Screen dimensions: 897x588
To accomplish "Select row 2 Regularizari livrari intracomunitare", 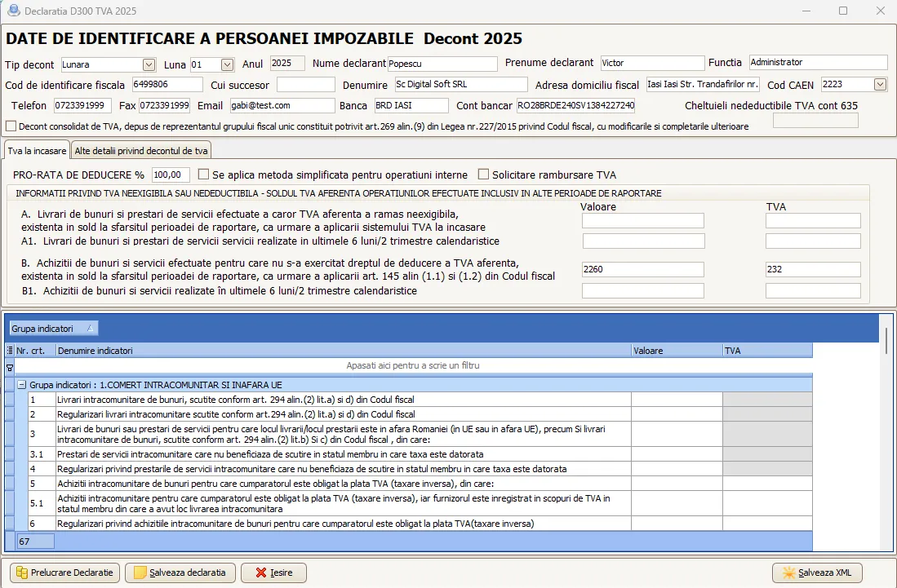I will tap(420, 413).
